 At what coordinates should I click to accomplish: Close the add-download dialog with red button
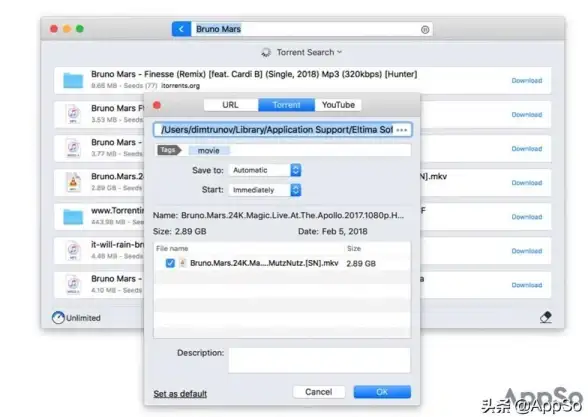(157, 105)
